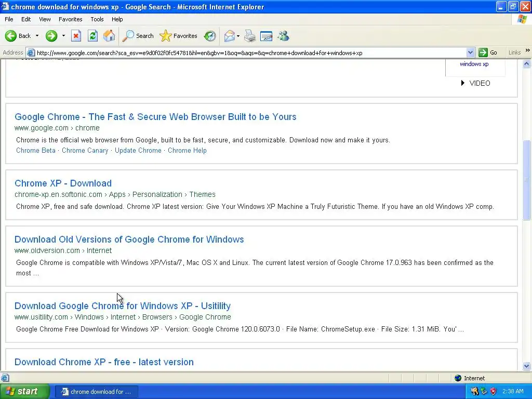532x399 pixels.
Task: Open the Chrome Help sublink
Action: [x=187, y=150]
